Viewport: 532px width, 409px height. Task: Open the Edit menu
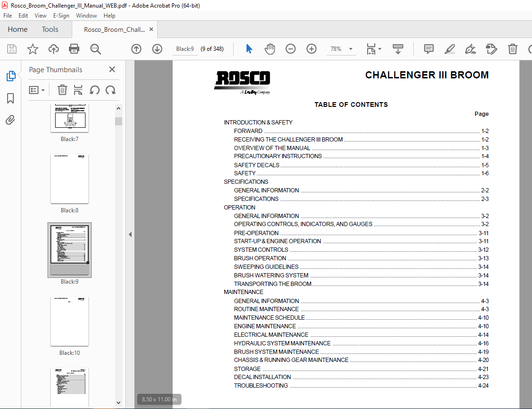click(23, 16)
